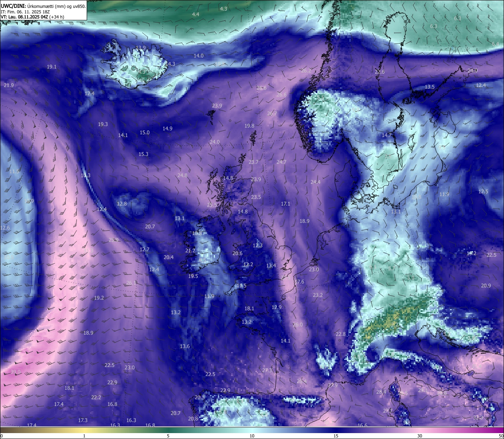The image size is (504, 439).
Task: Click the 15.0 value on the map
Action: [145, 133]
